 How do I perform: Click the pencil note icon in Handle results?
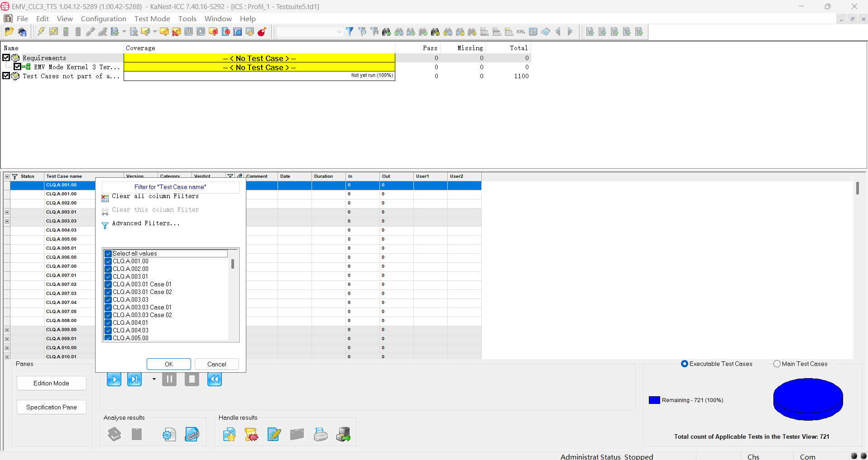[x=274, y=434]
